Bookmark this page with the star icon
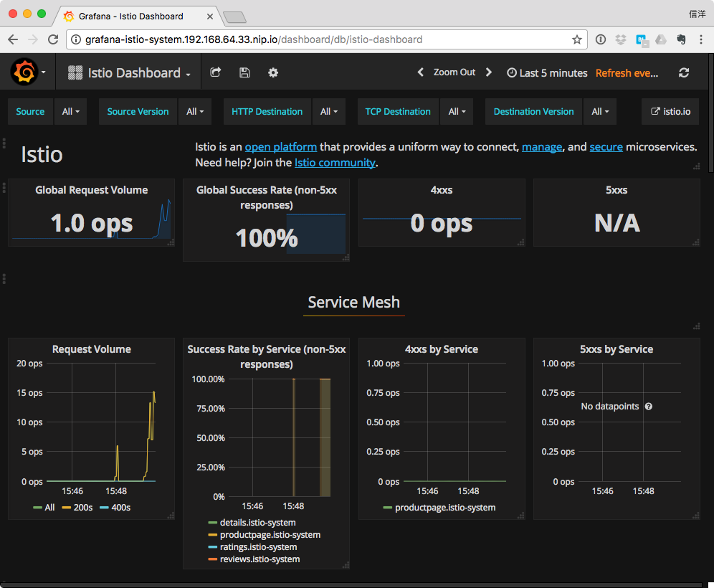This screenshot has height=588, width=714. 577,39
